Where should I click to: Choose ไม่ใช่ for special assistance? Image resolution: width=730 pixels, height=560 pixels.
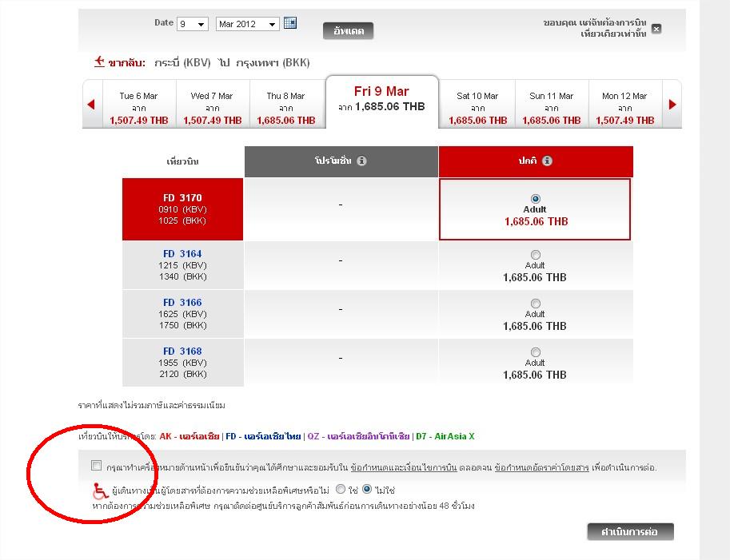(x=367, y=490)
